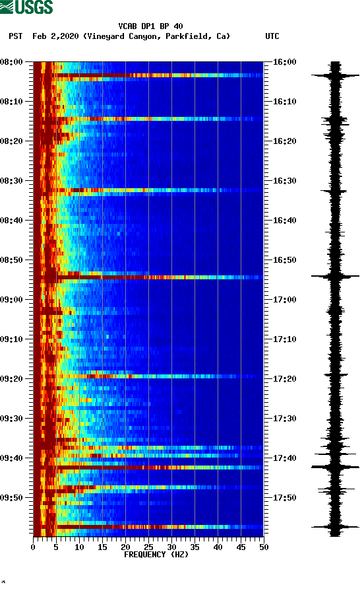Viewport: 364px width, 589px height.
Task: Click the 50 Hz frequency tick label
Action: (264, 547)
